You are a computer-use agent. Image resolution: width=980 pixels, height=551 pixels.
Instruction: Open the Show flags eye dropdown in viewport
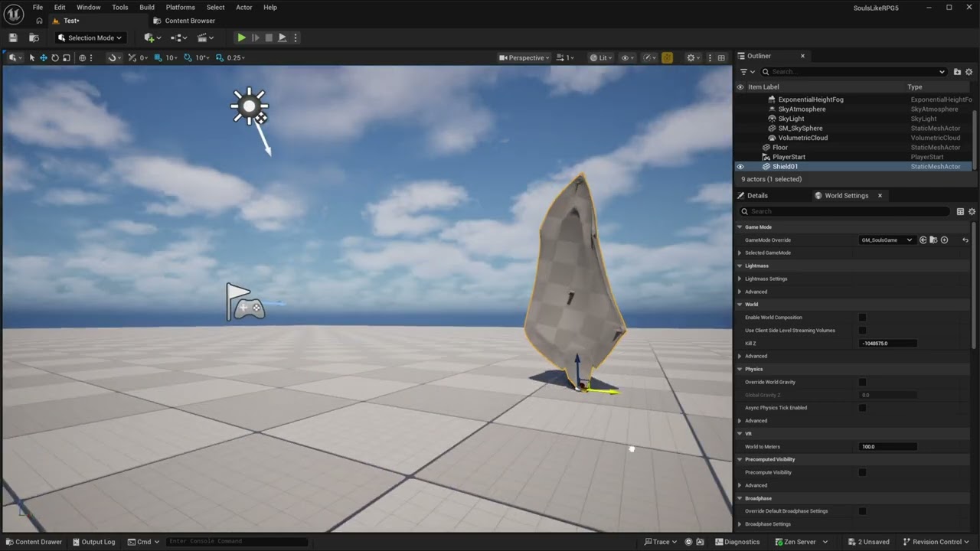coord(627,57)
